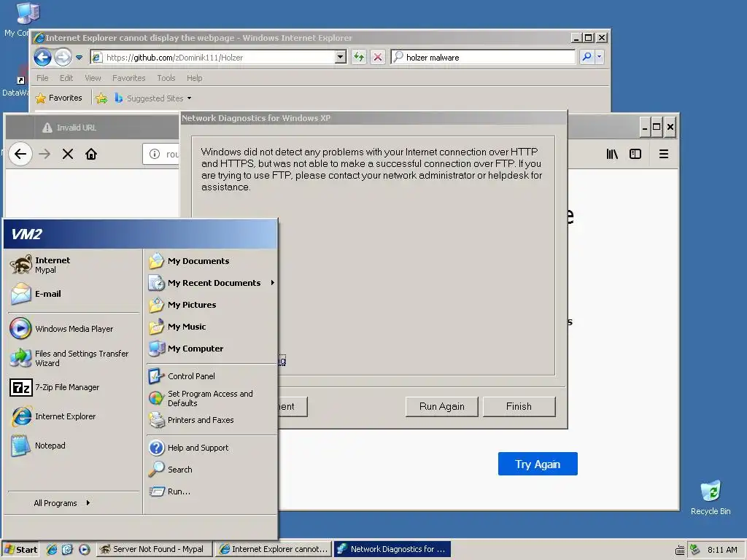Switch to Network Diagnostics taskbar button
The width and height of the screenshot is (747, 560).
point(392,550)
